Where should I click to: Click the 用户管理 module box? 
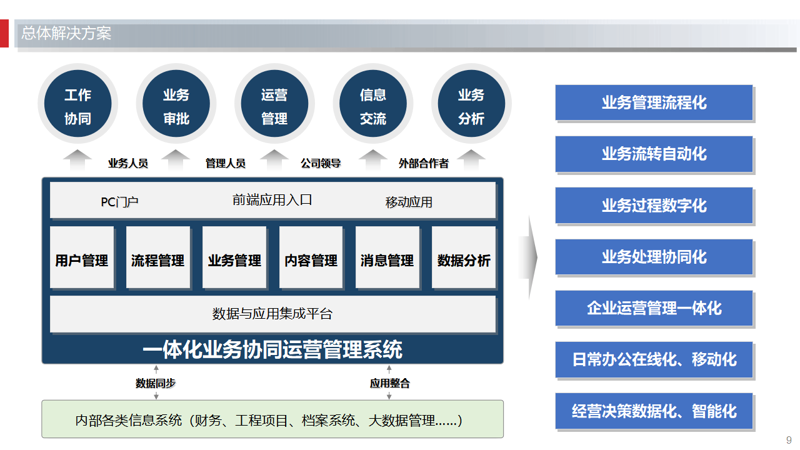coord(82,258)
